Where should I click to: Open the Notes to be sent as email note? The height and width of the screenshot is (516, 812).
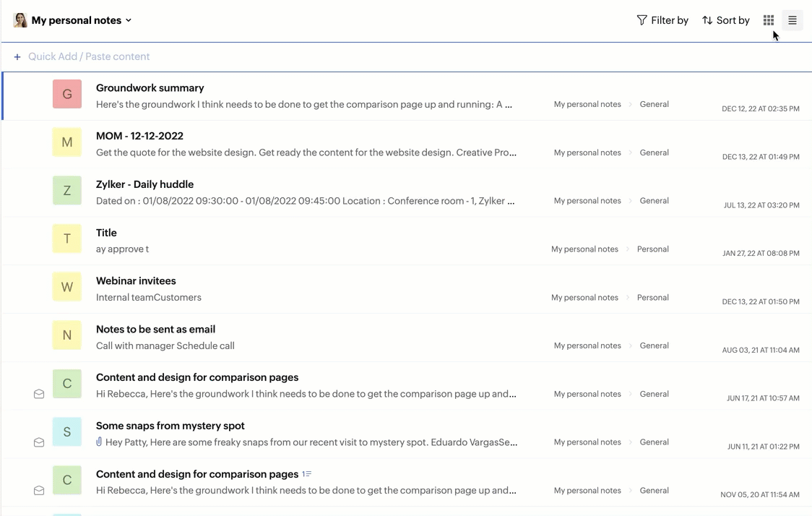(x=155, y=330)
